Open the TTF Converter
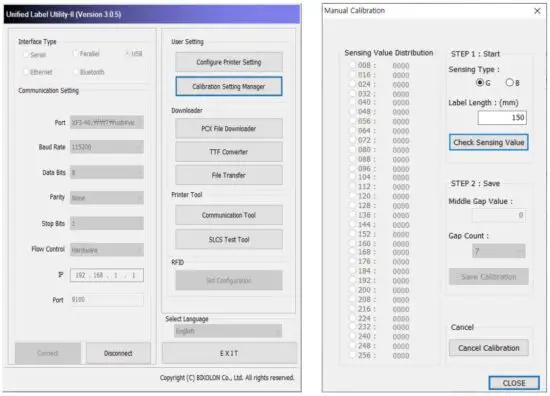The width and height of the screenshot is (550, 396). pos(229,152)
